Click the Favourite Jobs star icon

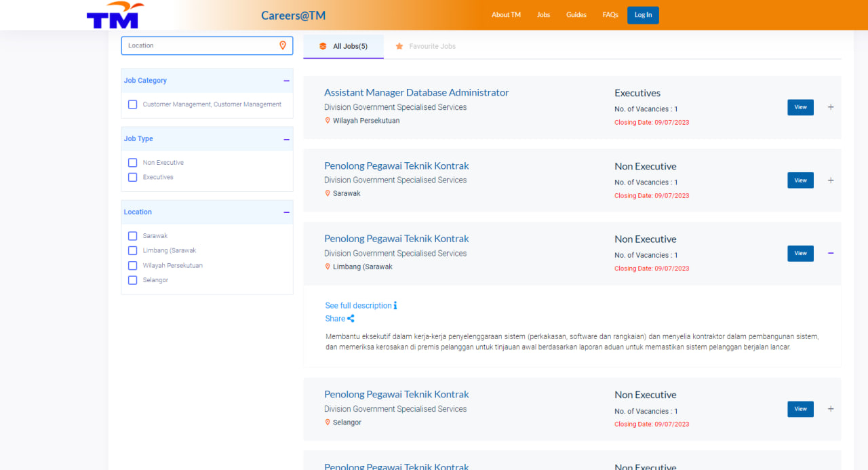point(399,46)
